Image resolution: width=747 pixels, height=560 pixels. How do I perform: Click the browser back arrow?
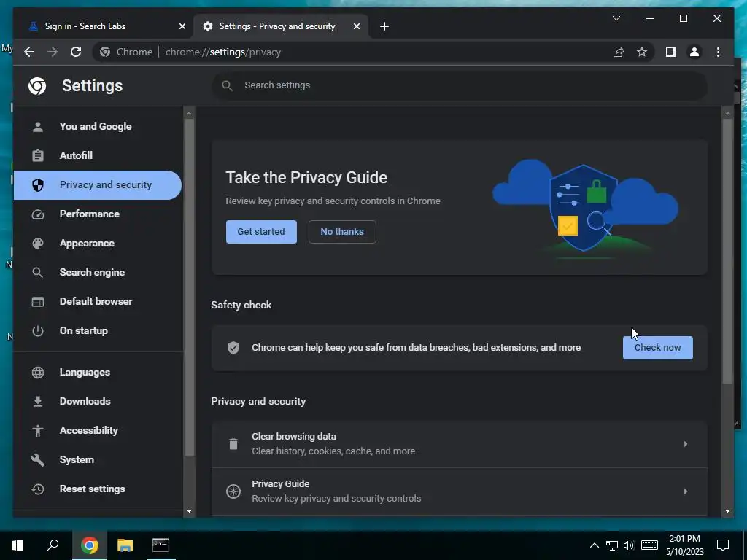(x=29, y=52)
